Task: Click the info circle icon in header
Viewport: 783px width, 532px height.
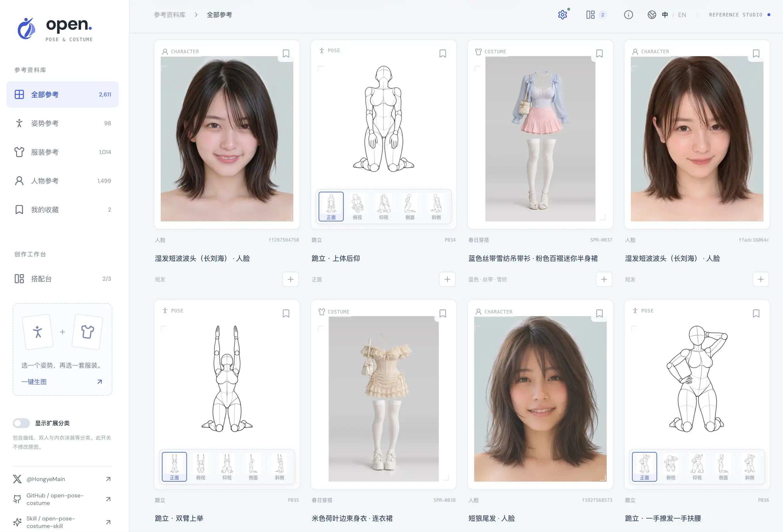Action: pos(628,15)
